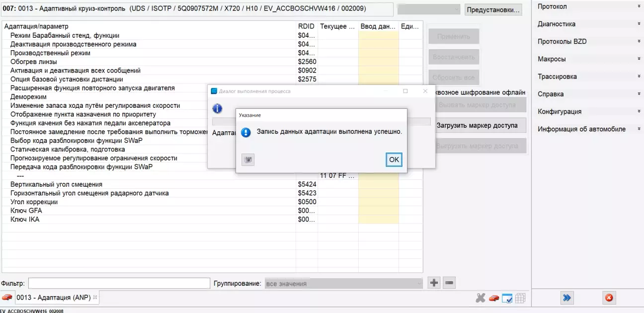Select the '0013 - Адаптация (ANP)' tab

(x=54, y=297)
